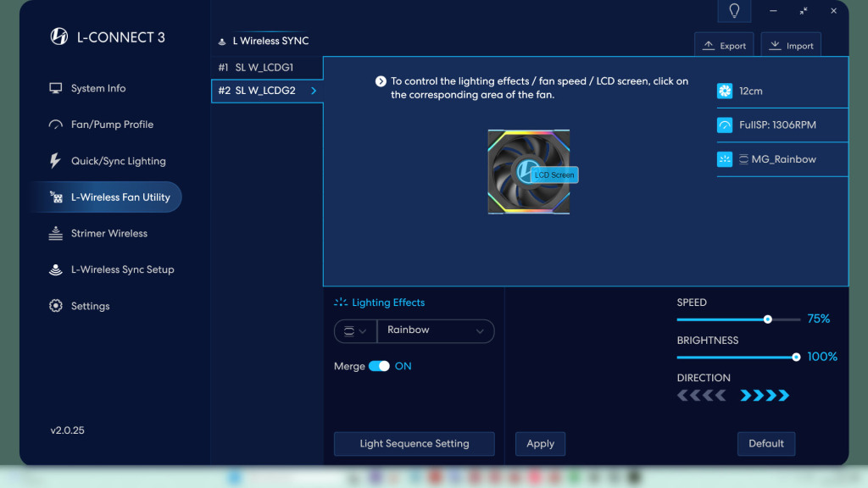Click the L-CONNECT 3 logo
868x488 pixels.
pyautogui.click(x=59, y=36)
